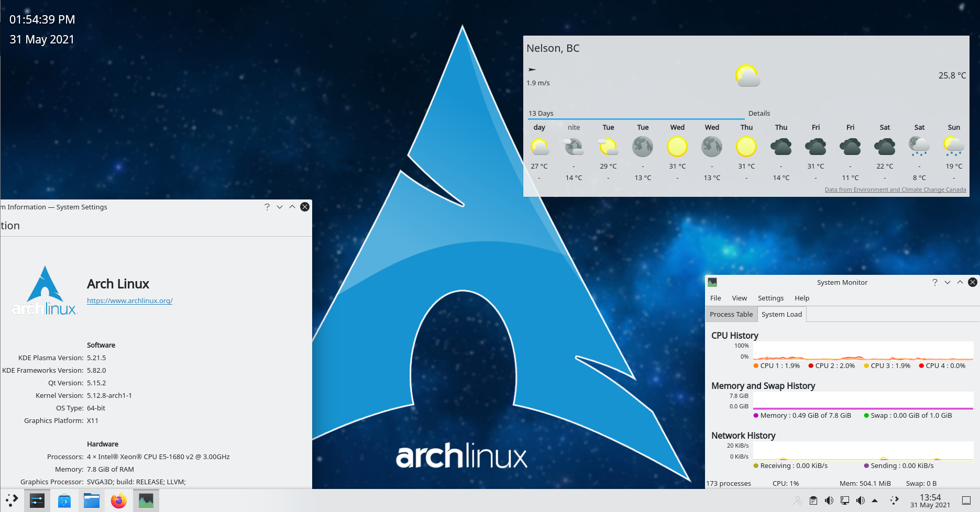Click the question mark help in System Settings titlebar
Viewport: 980px width, 512px height.
pos(267,207)
